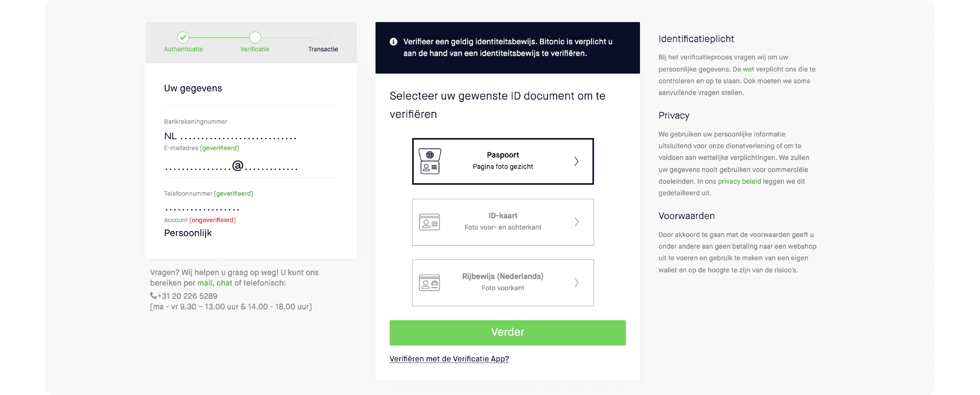Image resolution: width=980 pixels, height=395 pixels.
Task: Pick the Rijbewijs (Nederlands) option
Action: click(x=503, y=283)
